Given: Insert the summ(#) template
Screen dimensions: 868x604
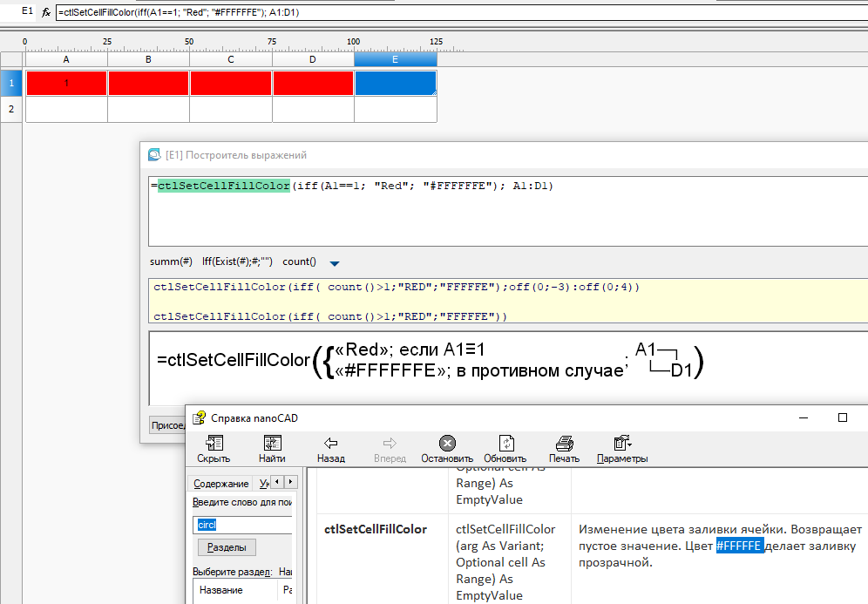Looking at the screenshot, I should [x=171, y=261].
